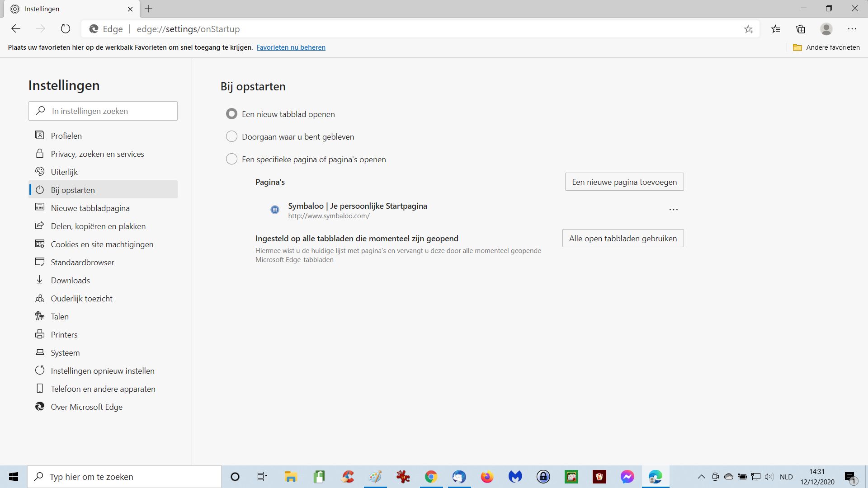The image size is (868, 488).
Task: Open the Collections icon in toolbar
Action: point(801,29)
